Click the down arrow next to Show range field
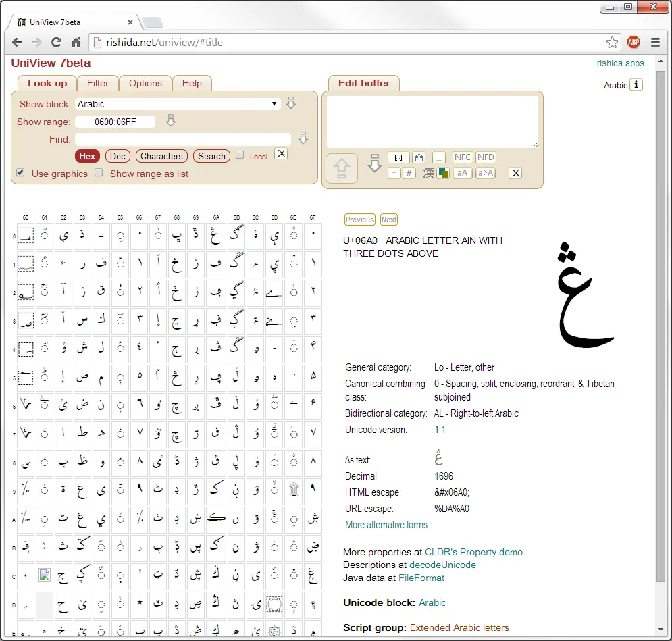The image size is (672, 641). 171,120
